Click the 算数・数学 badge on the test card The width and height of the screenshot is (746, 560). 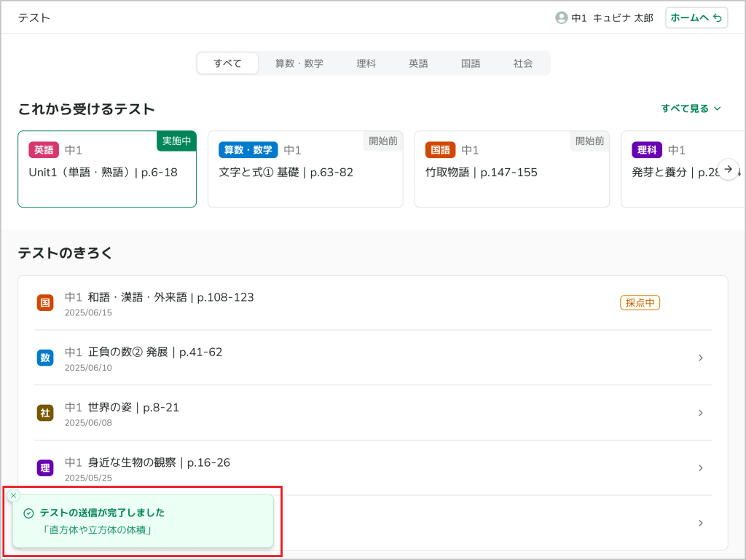click(248, 150)
